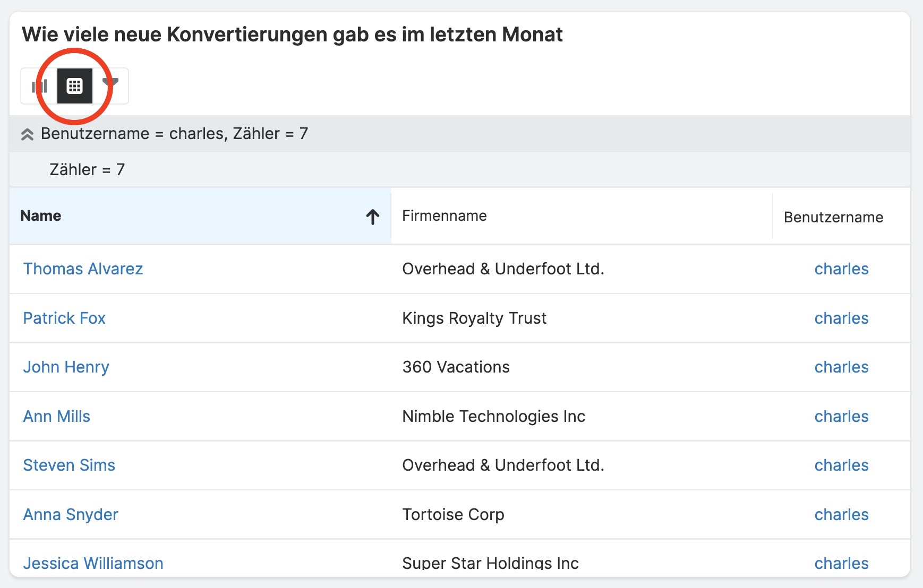Open the Ann Mills link
This screenshot has height=588, width=923.
(56, 417)
